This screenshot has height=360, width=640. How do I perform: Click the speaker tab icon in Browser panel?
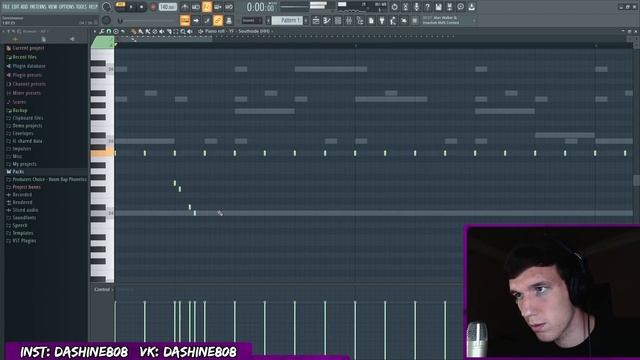[x=72, y=39]
